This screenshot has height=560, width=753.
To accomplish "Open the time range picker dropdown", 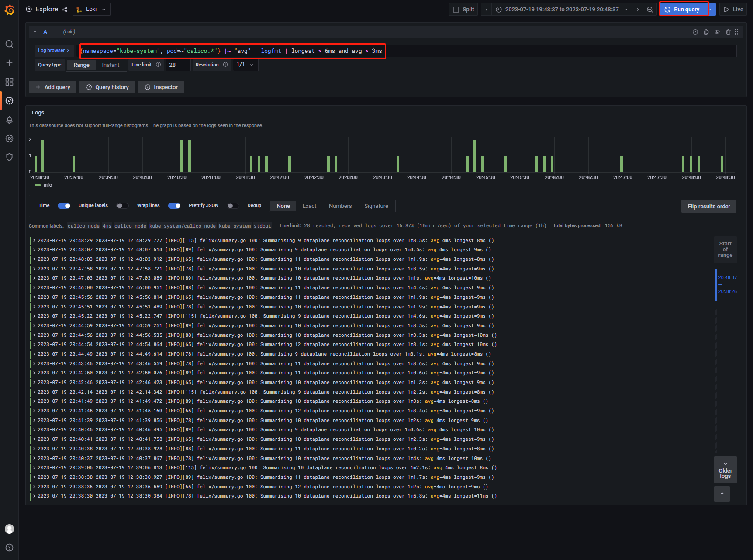I will coord(562,10).
